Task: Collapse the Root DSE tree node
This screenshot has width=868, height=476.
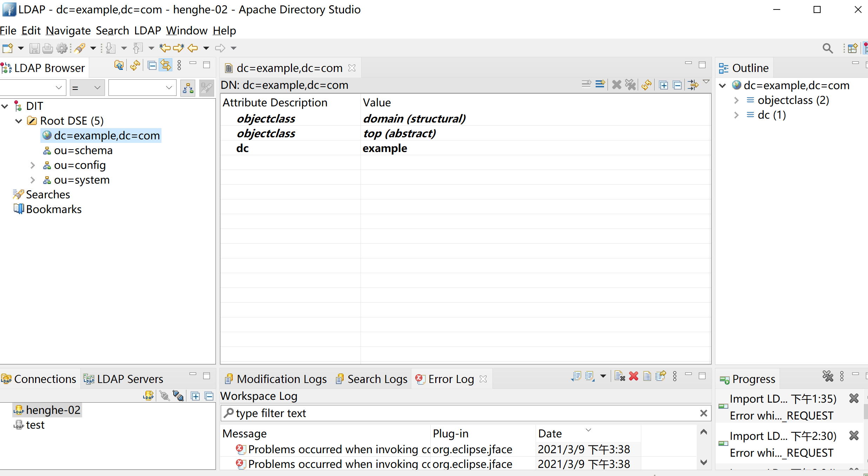Action: [x=19, y=121]
